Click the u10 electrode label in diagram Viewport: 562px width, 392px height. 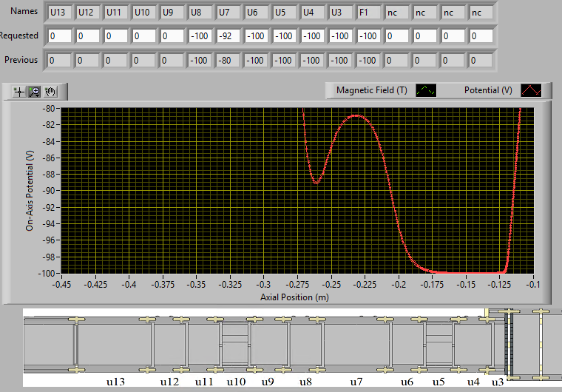click(x=236, y=382)
